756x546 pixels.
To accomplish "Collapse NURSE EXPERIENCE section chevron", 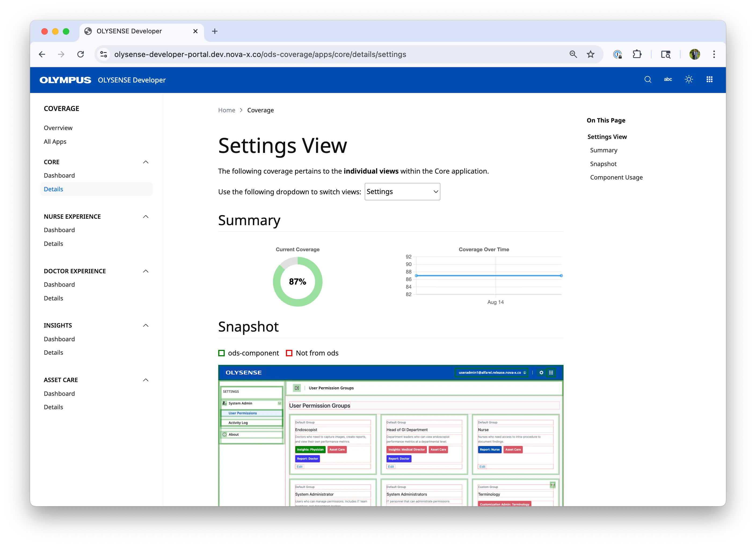I will coord(146,217).
